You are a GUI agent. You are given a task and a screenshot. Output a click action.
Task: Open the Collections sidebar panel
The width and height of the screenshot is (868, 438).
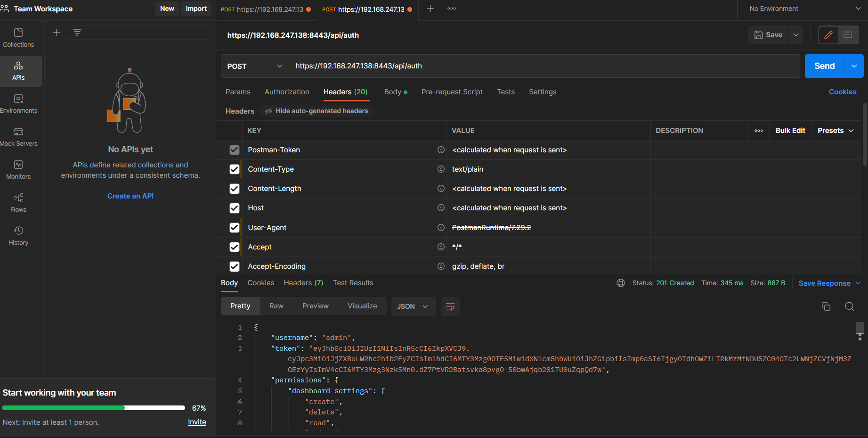click(18, 38)
